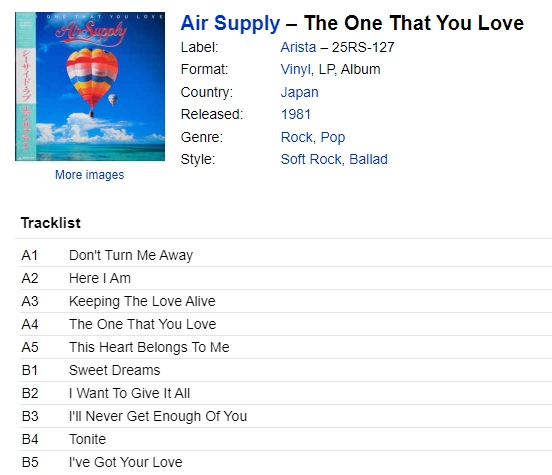The height and width of the screenshot is (475, 552).
Task: Open the More images link
Action: [89, 175]
